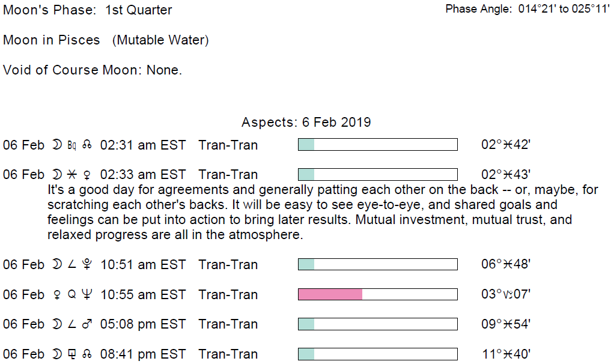Click the Venus glyph in the 02:33 am row
Image resolution: width=611 pixels, height=364 pixels.
tap(87, 175)
